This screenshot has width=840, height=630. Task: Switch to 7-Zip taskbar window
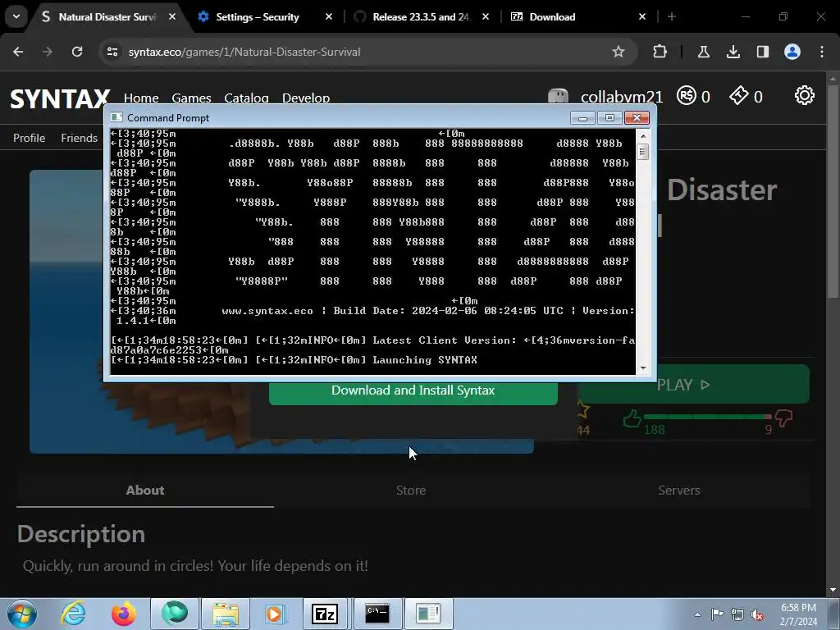pyautogui.click(x=325, y=614)
